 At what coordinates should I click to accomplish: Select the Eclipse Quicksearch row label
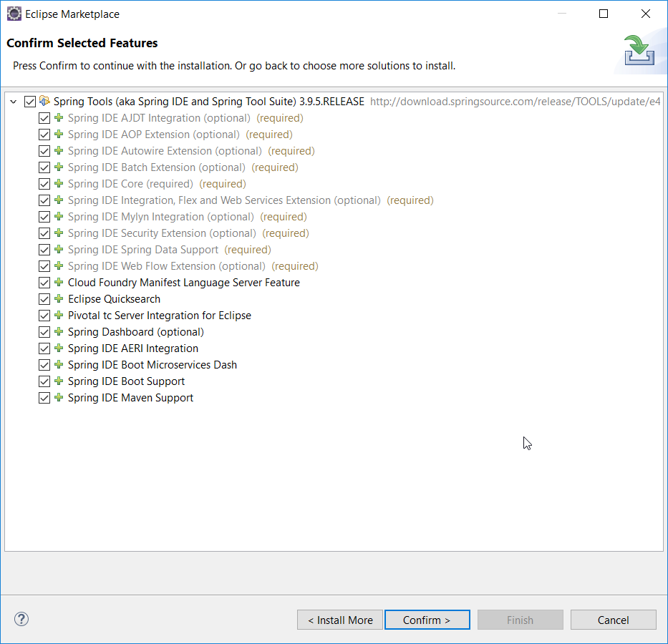114,299
